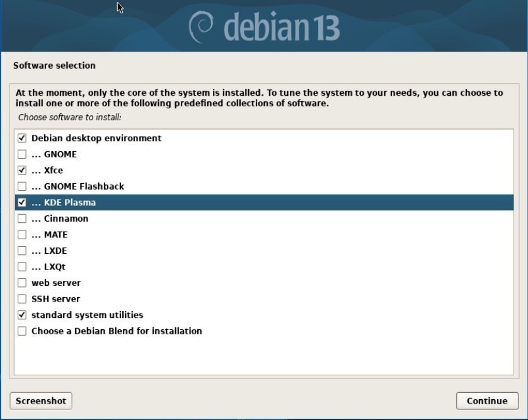Check Choose a Debian Blend for installation
528x420 pixels.
coord(22,331)
